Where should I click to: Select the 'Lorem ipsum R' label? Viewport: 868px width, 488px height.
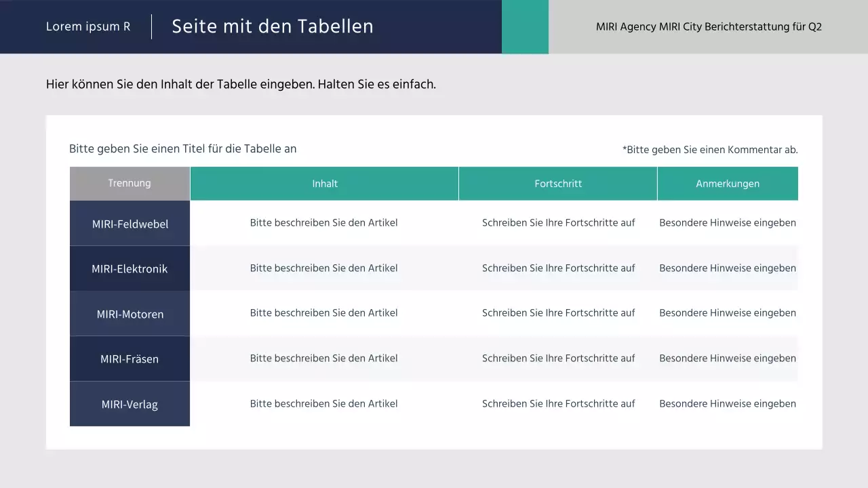pyautogui.click(x=87, y=26)
